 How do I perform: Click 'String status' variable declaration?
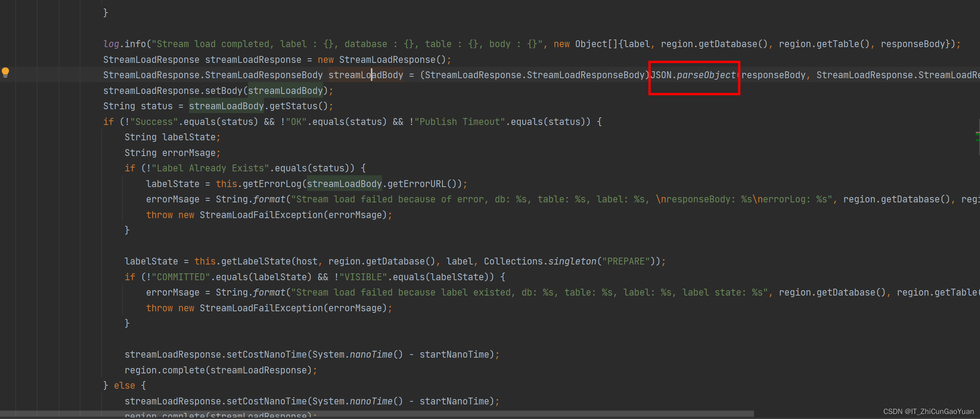(x=138, y=106)
